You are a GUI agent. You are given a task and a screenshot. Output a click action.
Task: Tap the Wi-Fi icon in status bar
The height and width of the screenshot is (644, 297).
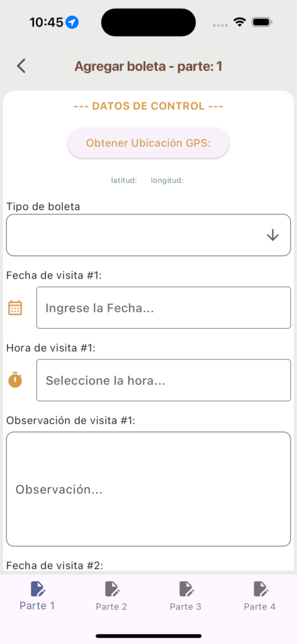tap(239, 22)
